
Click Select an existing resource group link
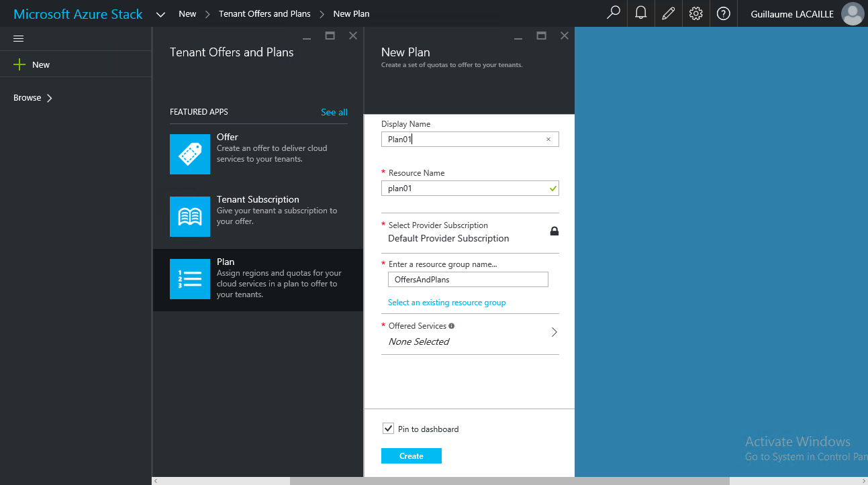point(447,303)
